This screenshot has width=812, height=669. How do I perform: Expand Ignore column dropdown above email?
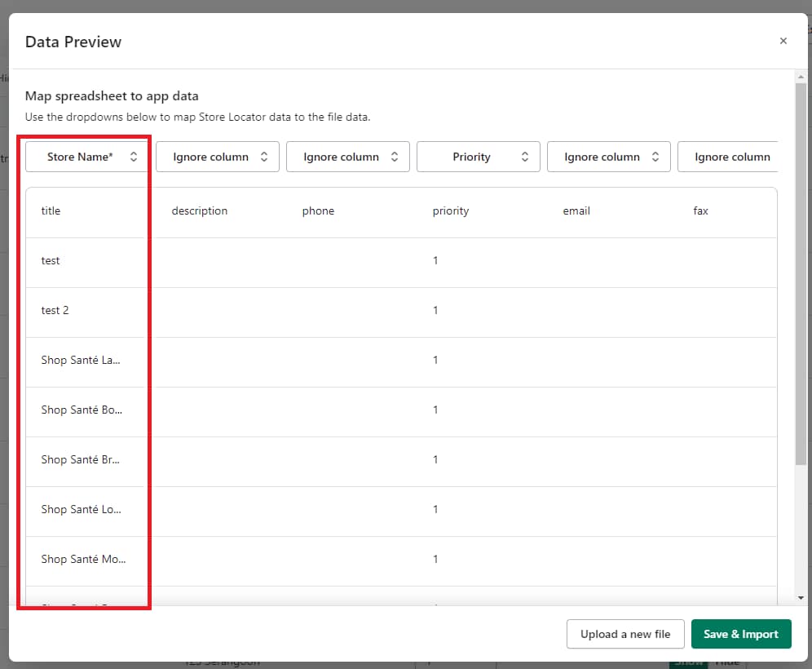[609, 157]
